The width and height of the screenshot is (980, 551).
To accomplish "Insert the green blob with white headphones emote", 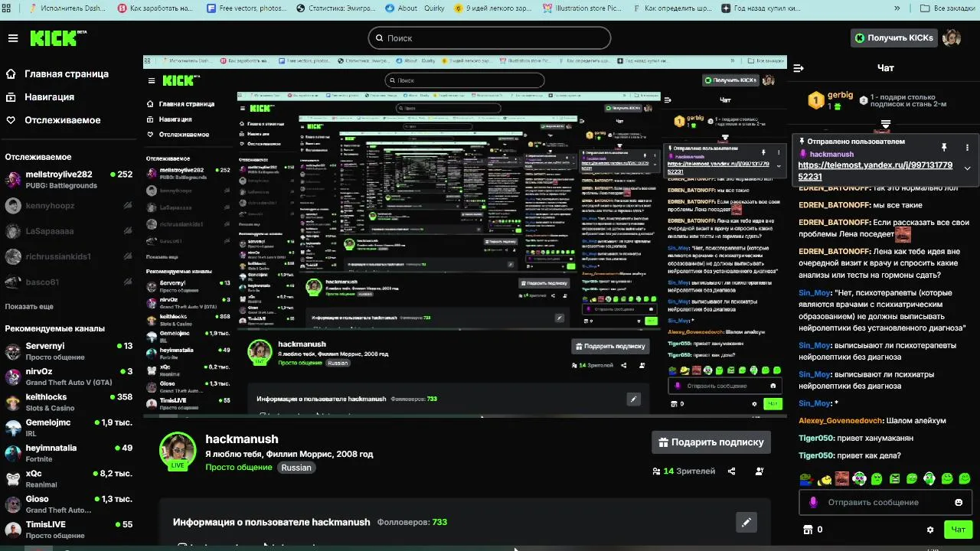I will click(929, 479).
